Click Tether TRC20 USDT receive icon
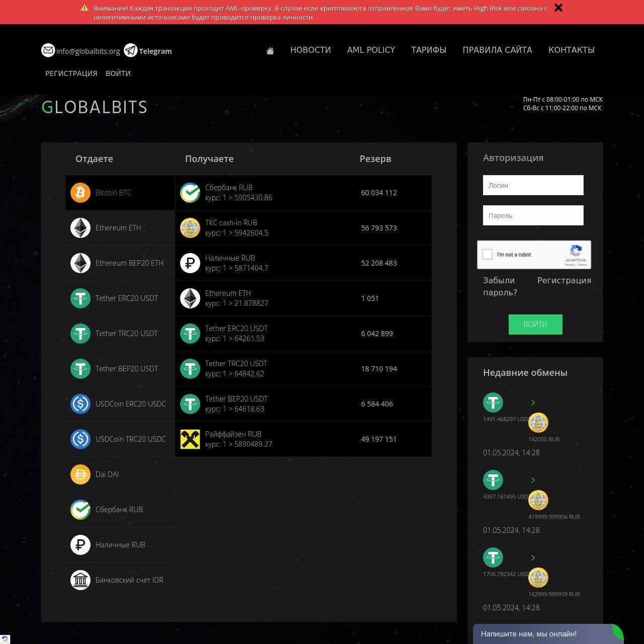This screenshot has width=644, height=644. pos(190,369)
